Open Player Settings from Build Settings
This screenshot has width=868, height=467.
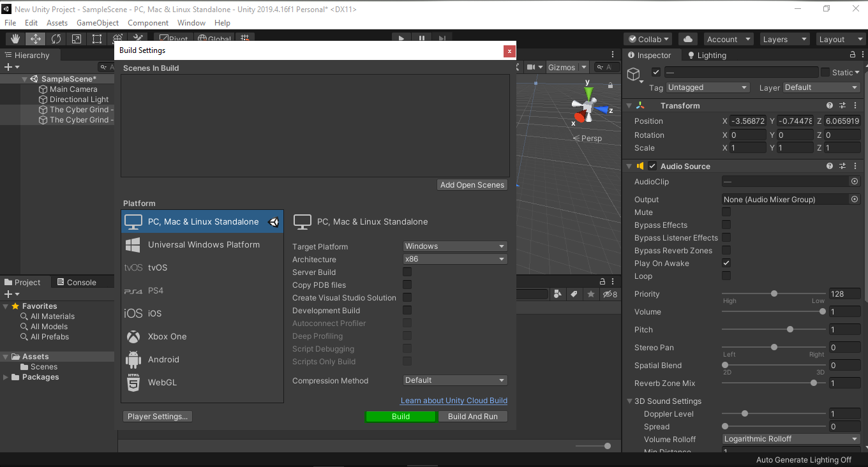pos(158,417)
